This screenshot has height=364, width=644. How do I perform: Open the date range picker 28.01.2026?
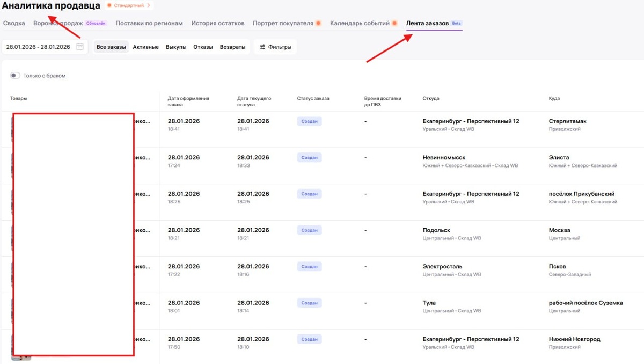click(x=38, y=47)
